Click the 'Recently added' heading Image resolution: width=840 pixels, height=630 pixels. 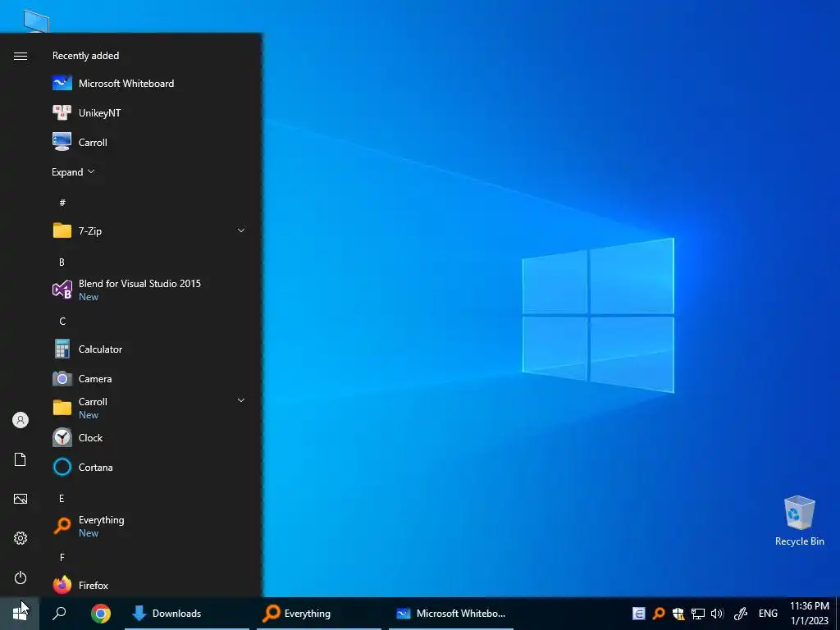point(85,56)
